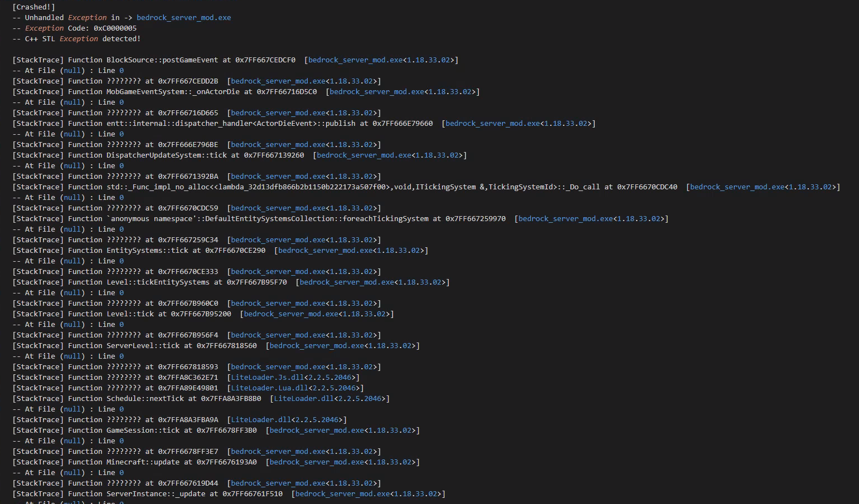The width and height of the screenshot is (859, 504).
Task: Click the "C++ STL Exception detected!" line
Action: [76, 39]
